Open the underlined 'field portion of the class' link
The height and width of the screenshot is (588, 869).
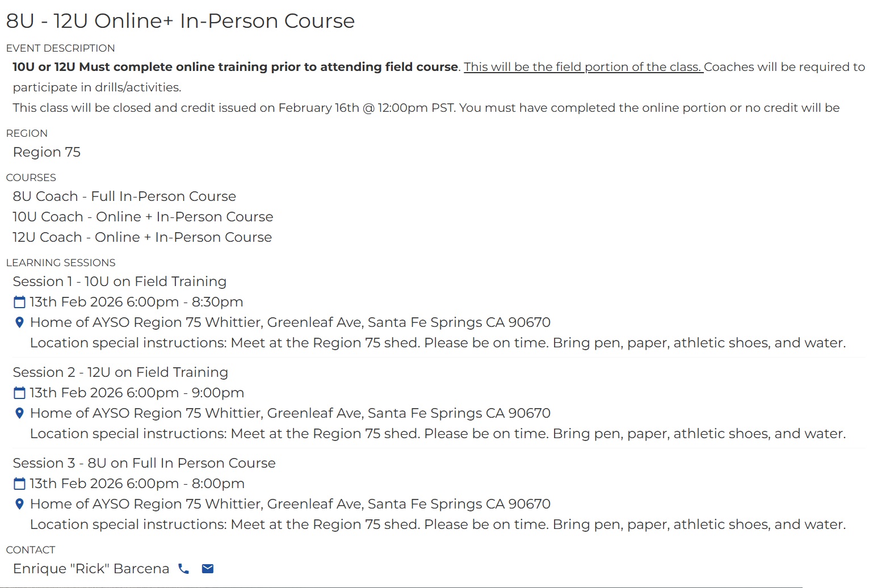coord(583,67)
